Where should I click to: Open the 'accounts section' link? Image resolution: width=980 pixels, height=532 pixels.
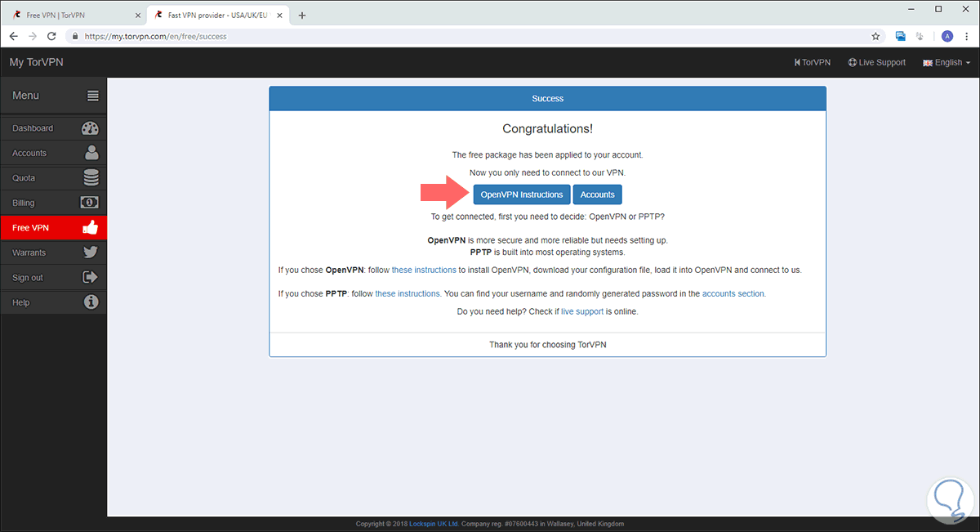733,293
